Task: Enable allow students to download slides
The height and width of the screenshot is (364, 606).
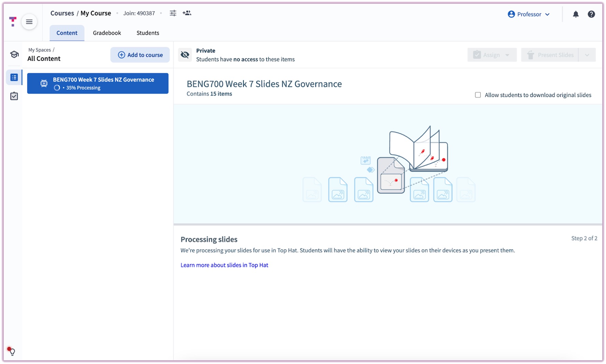Action: point(478,95)
